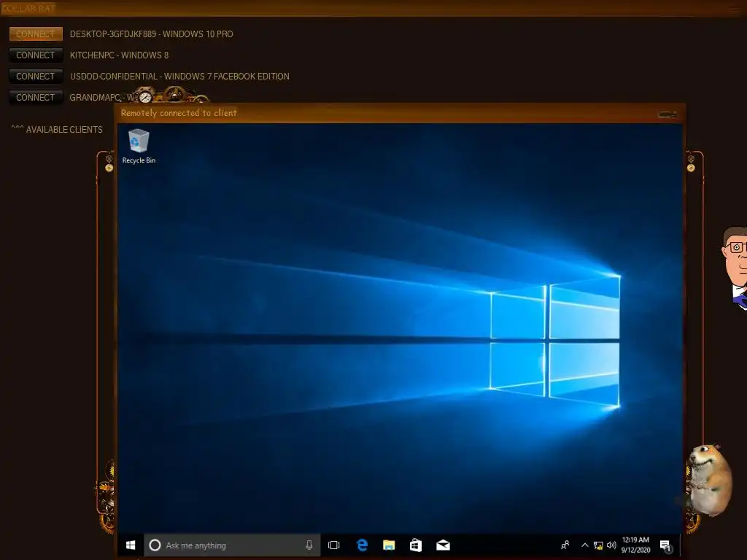
Task: Show hidden system tray icons
Action: pyautogui.click(x=584, y=545)
